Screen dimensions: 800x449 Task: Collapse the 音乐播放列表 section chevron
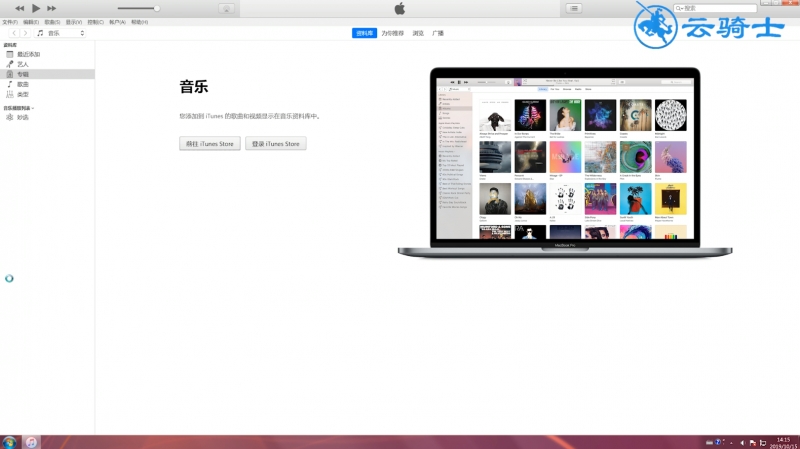[33, 108]
